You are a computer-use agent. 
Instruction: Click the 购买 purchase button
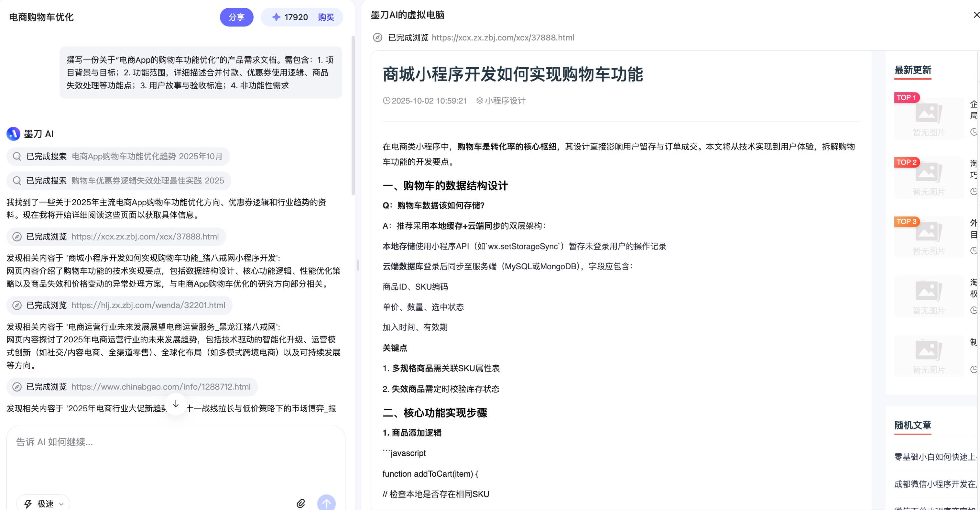pyautogui.click(x=326, y=17)
